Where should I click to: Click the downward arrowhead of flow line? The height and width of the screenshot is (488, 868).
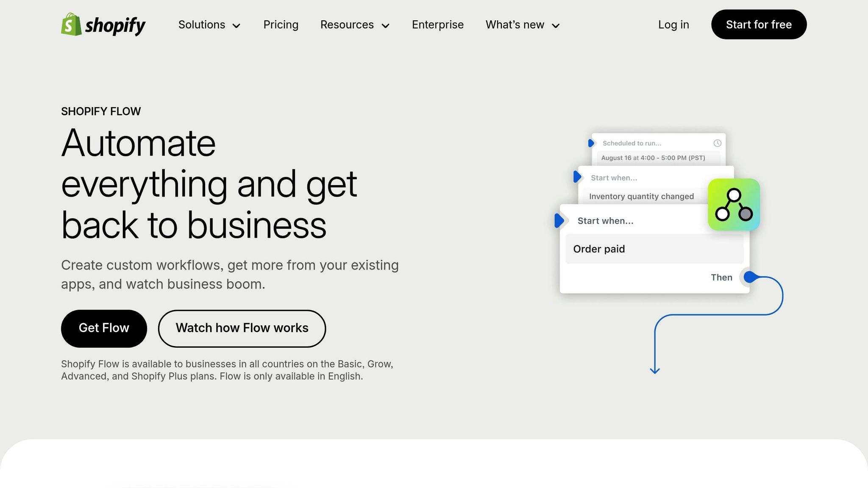tap(655, 371)
